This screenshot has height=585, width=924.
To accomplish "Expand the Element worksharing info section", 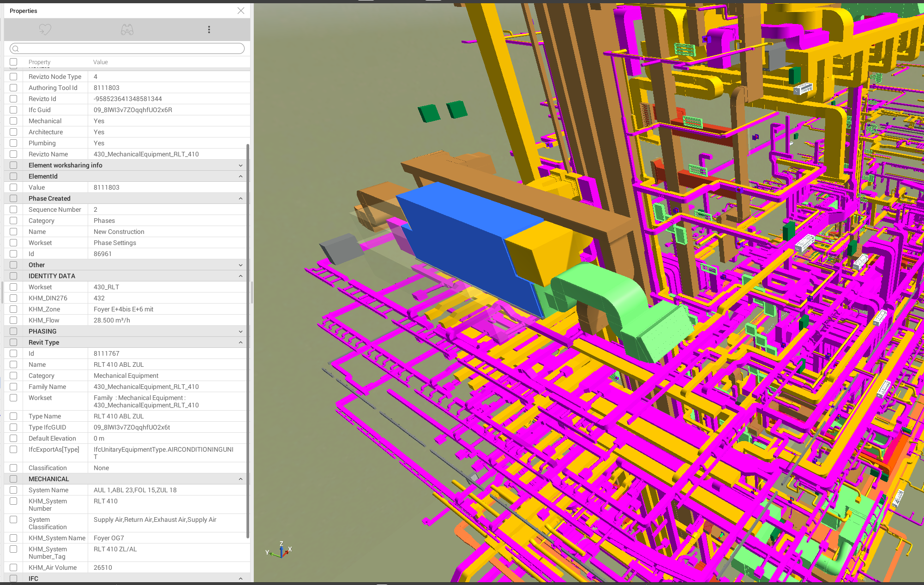I will pyautogui.click(x=240, y=165).
